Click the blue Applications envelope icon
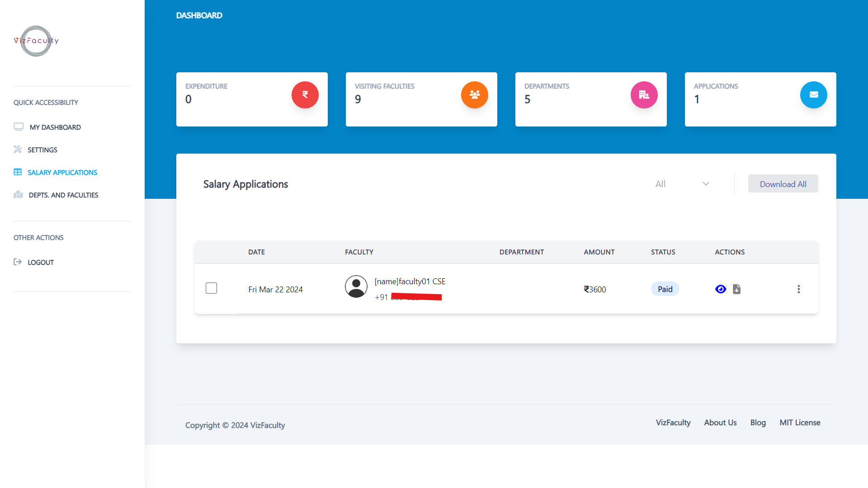 tap(814, 95)
